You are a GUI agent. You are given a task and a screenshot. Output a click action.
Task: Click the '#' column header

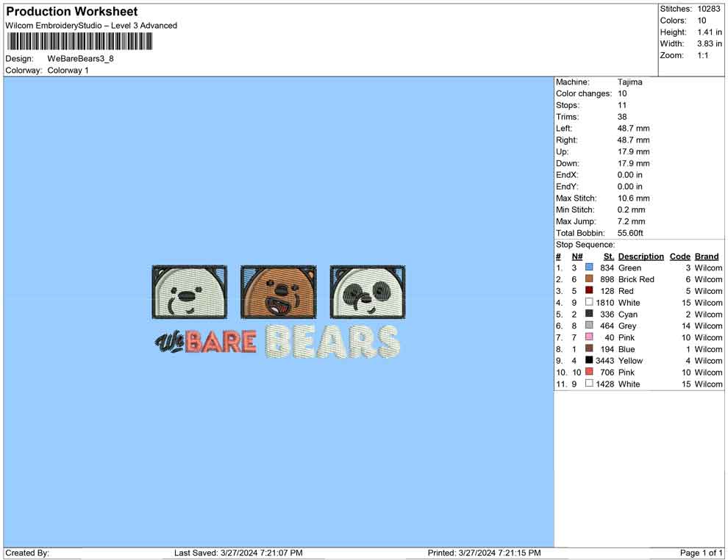pos(558,256)
